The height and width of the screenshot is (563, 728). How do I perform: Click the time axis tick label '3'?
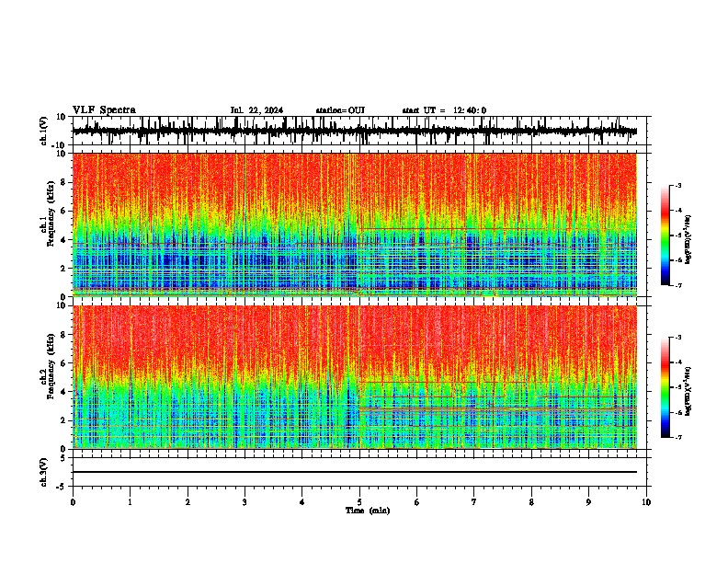pyautogui.click(x=245, y=502)
